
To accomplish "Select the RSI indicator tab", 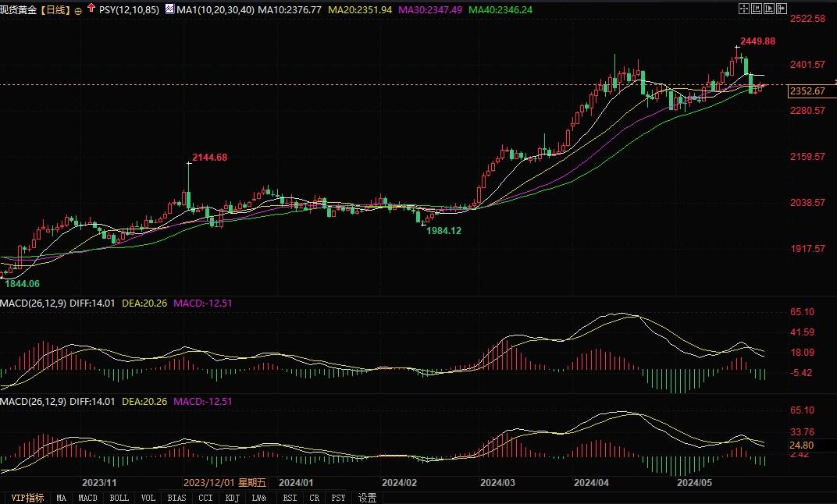I will pyautogui.click(x=290, y=498).
